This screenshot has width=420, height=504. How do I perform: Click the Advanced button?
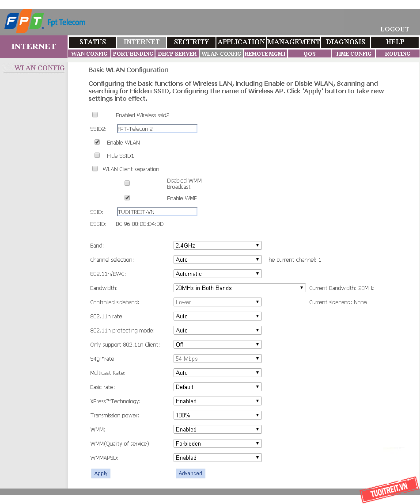pyautogui.click(x=190, y=473)
